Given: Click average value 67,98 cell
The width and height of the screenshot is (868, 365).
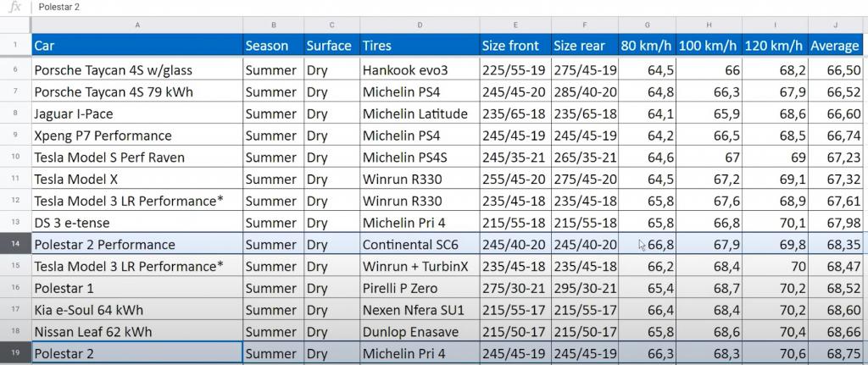Looking at the screenshot, I should click(835, 223).
